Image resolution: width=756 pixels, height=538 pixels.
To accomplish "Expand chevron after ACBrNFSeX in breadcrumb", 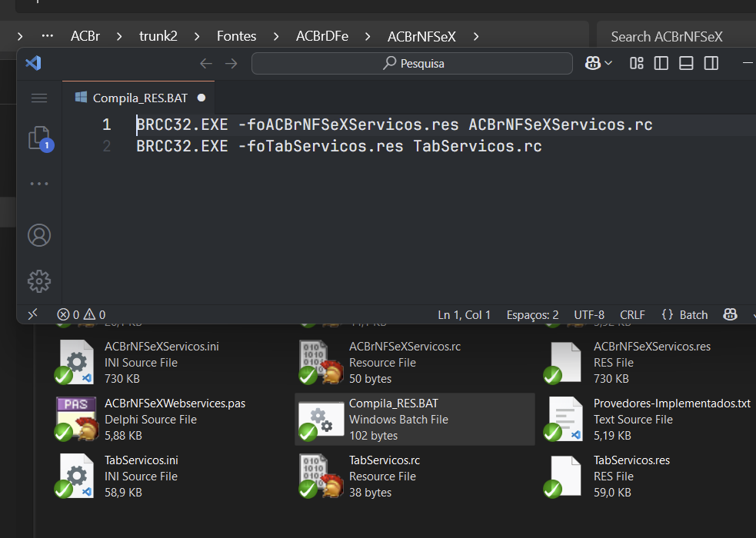I will (x=476, y=37).
